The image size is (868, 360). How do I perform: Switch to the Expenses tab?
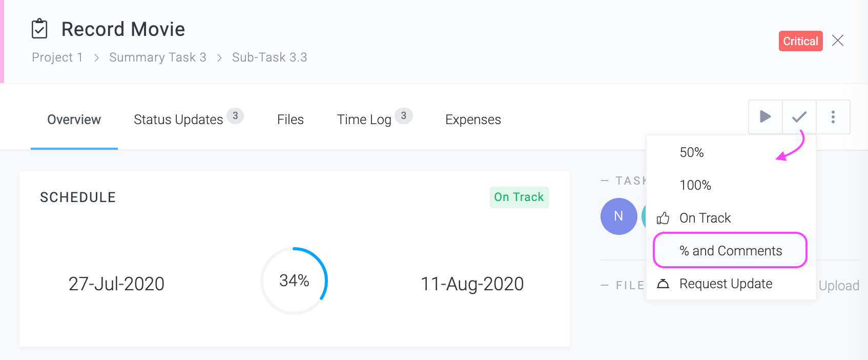pyautogui.click(x=473, y=119)
